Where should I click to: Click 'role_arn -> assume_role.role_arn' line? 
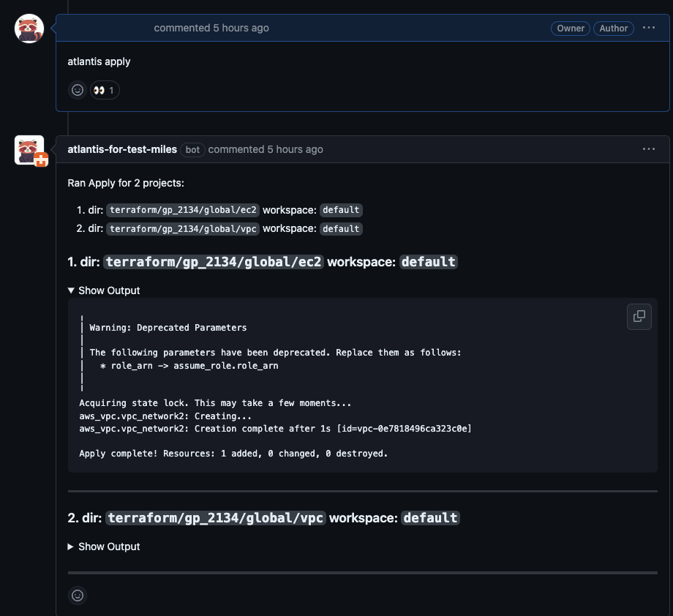[189, 366]
